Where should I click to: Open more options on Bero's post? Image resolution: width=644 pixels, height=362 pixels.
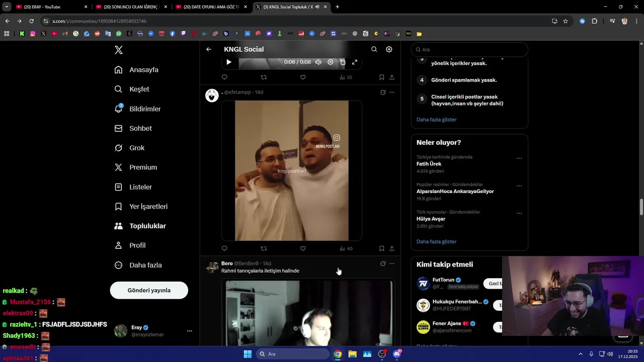pyautogui.click(x=392, y=263)
